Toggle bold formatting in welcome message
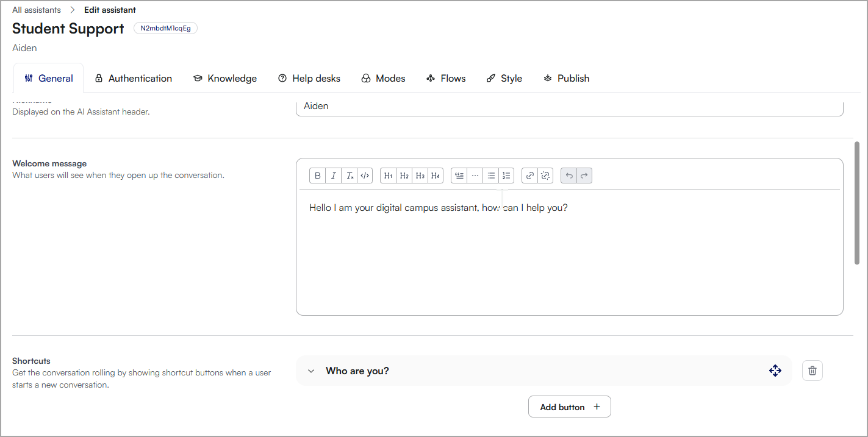Image resolution: width=868 pixels, height=437 pixels. coord(318,176)
